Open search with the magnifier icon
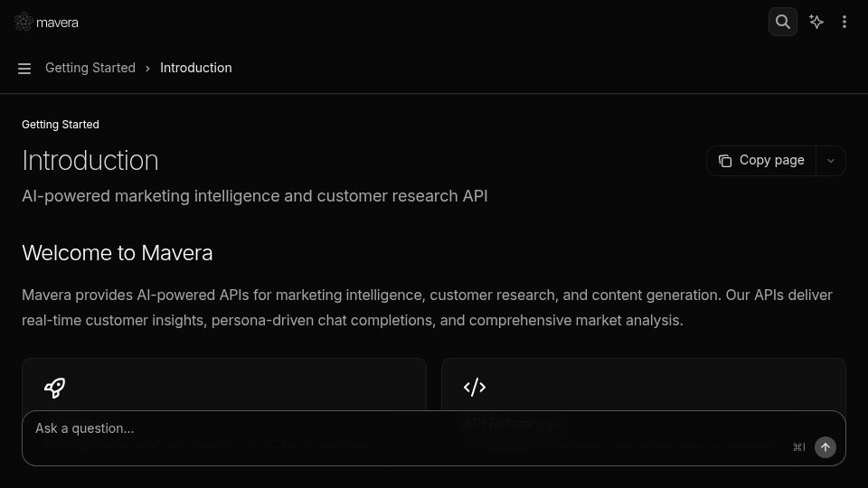868x488 pixels. 783,22
